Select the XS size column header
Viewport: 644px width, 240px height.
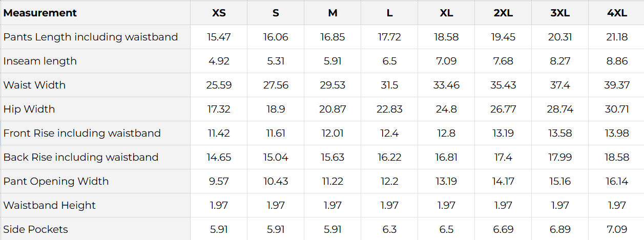point(219,13)
